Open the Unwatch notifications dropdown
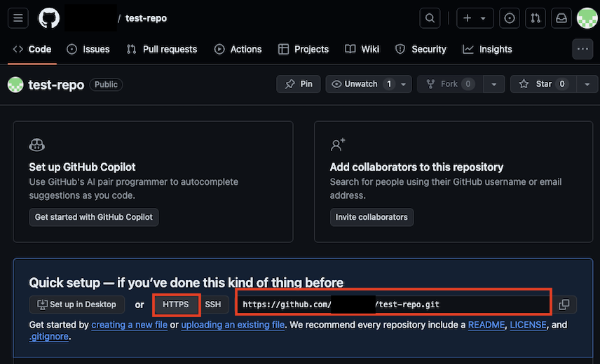Viewport: 600px width, 364px height. (x=369, y=84)
